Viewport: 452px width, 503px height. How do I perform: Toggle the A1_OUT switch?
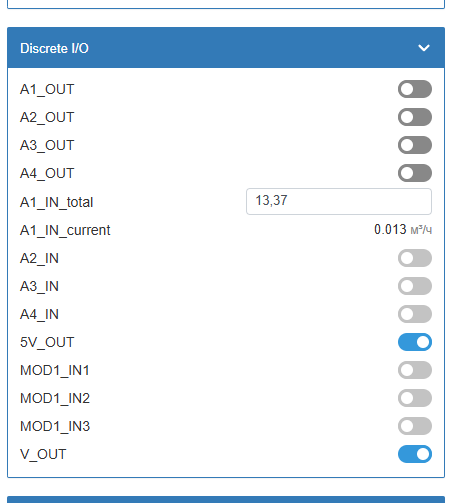[415, 89]
